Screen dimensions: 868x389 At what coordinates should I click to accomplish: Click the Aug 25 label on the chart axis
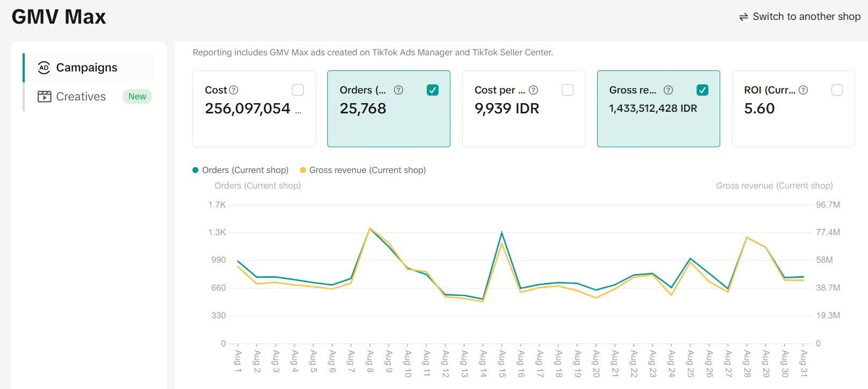click(691, 363)
